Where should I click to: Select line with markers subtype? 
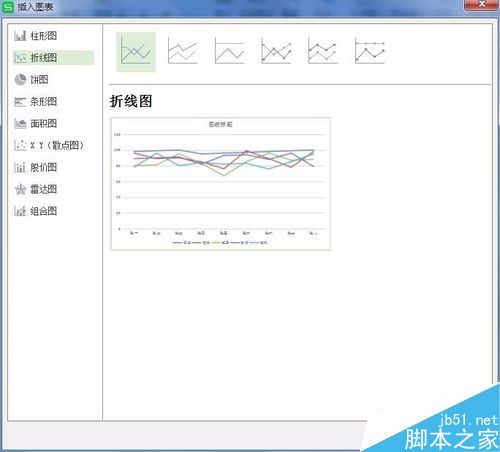(276, 51)
